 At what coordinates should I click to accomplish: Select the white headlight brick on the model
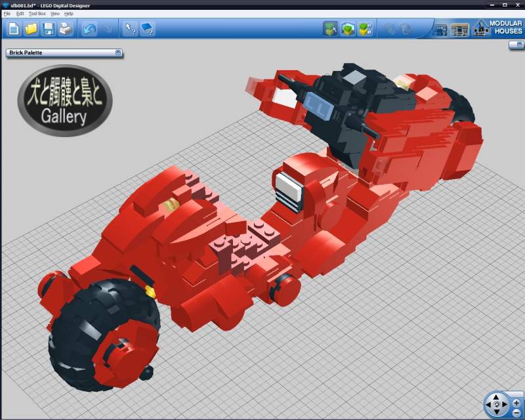click(x=289, y=188)
